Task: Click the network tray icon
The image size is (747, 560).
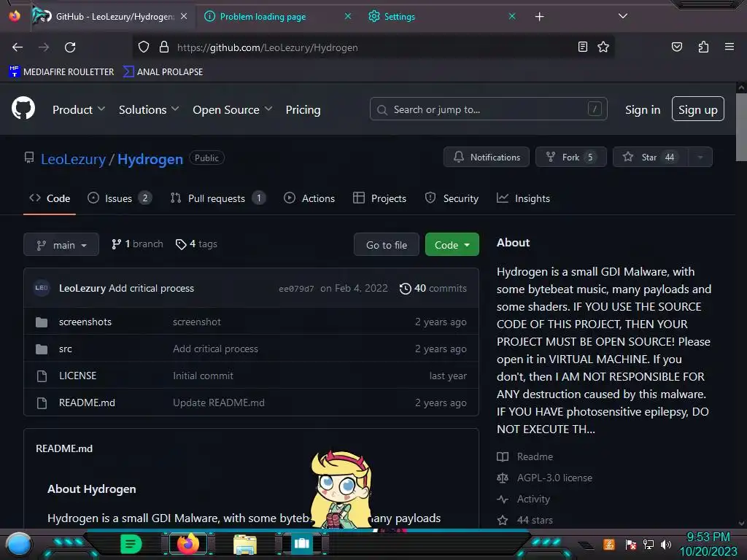Action: click(x=649, y=544)
